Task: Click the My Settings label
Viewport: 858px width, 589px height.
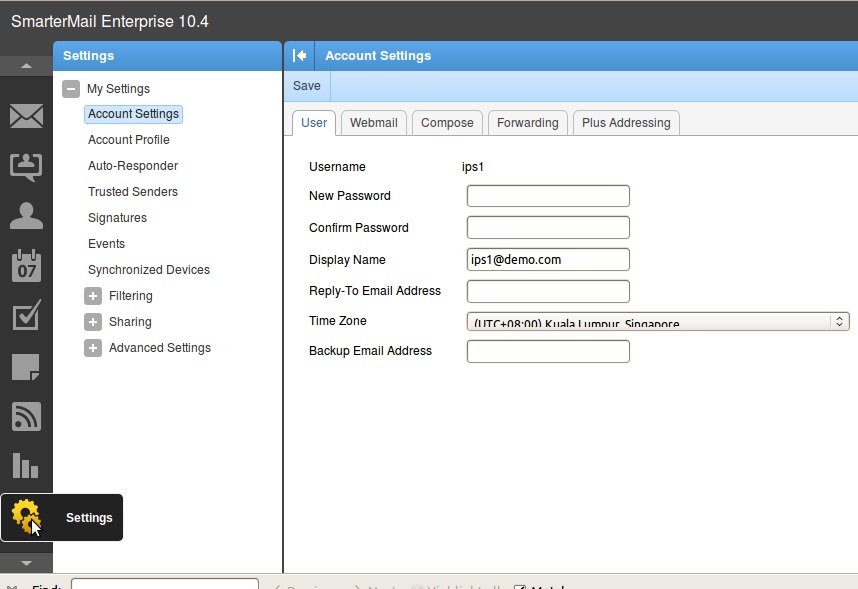Action: (118, 89)
